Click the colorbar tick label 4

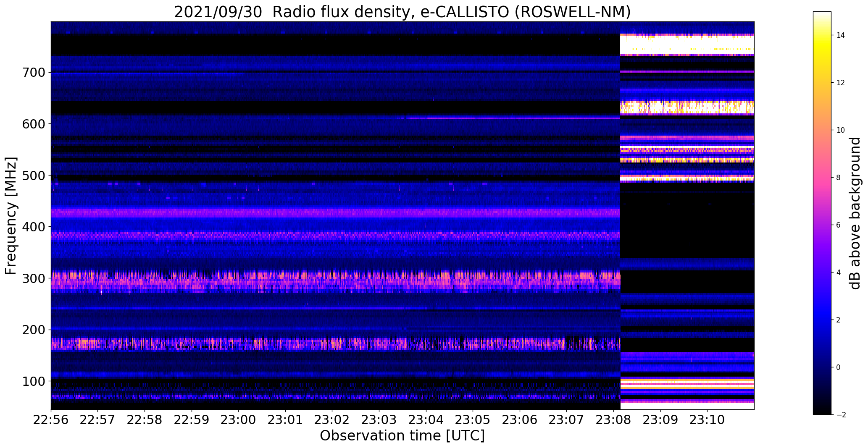(839, 273)
